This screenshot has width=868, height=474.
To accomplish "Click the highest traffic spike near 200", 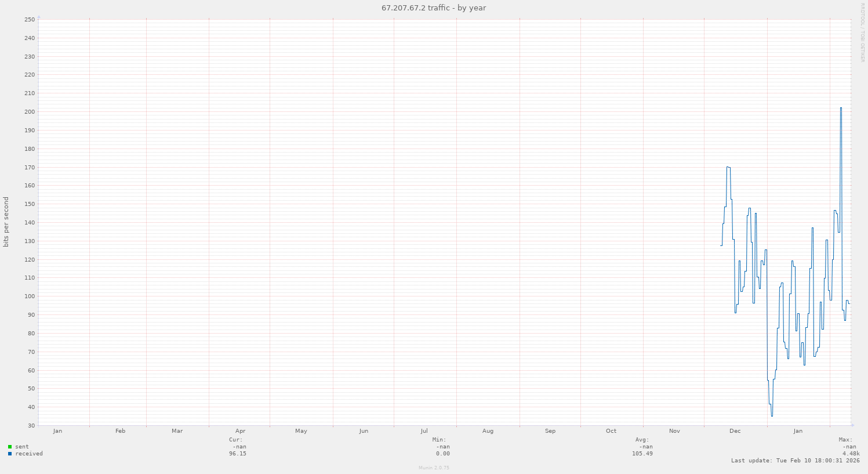I will pos(841,108).
